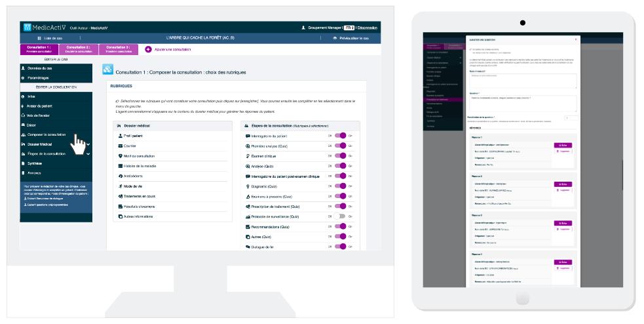
Task: Click the Mode de vie runner icon
Action: pos(121,186)
